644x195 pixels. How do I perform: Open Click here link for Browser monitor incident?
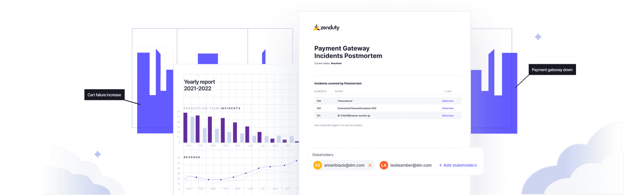447,116
